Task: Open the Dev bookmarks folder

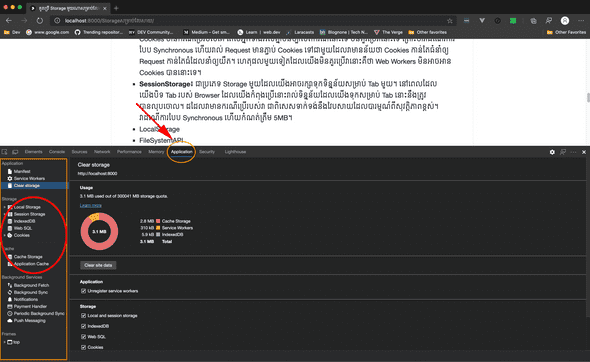Action: tap(12, 32)
